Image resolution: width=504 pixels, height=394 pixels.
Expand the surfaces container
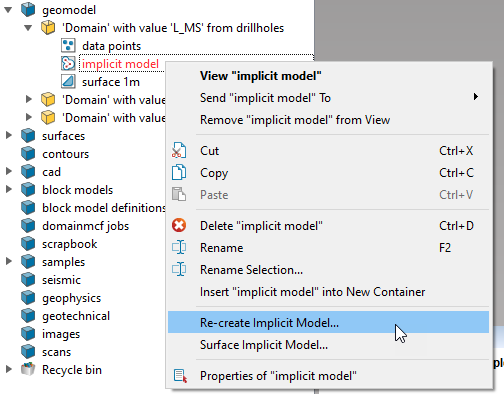pos(9,136)
